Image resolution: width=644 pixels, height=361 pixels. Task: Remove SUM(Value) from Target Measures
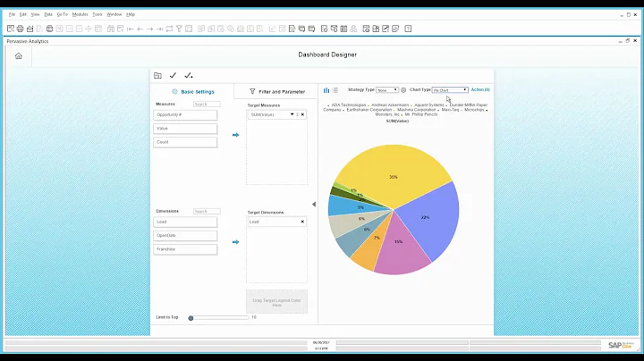[x=302, y=114]
